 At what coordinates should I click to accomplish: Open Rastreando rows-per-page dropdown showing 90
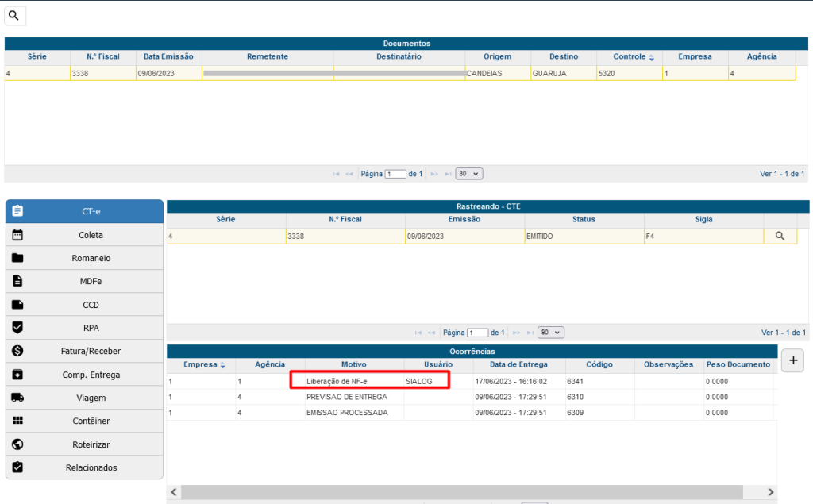click(x=550, y=333)
